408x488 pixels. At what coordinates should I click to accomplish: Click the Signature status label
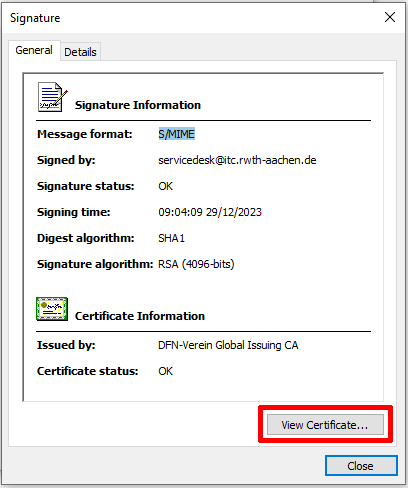(x=86, y=186)
